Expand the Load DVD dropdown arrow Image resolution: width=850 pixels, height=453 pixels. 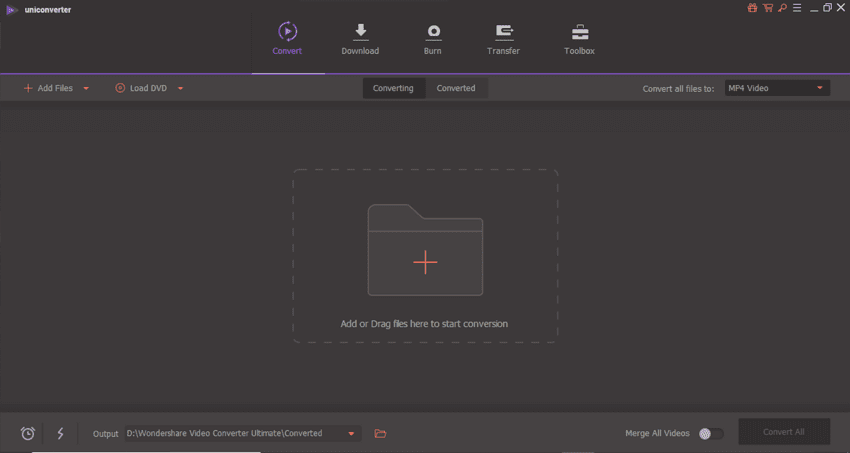pos(181,88)
